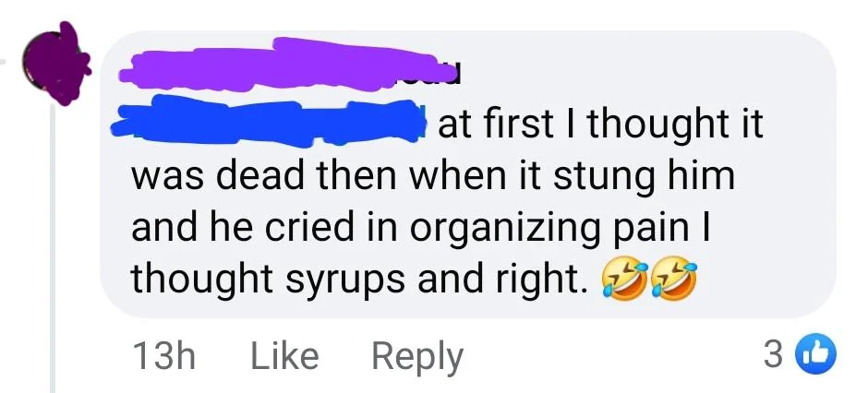Viewport: 868px width, 393px height.
Task: Click the blue thumbs-up reaction icon
Action: (816, 355)
